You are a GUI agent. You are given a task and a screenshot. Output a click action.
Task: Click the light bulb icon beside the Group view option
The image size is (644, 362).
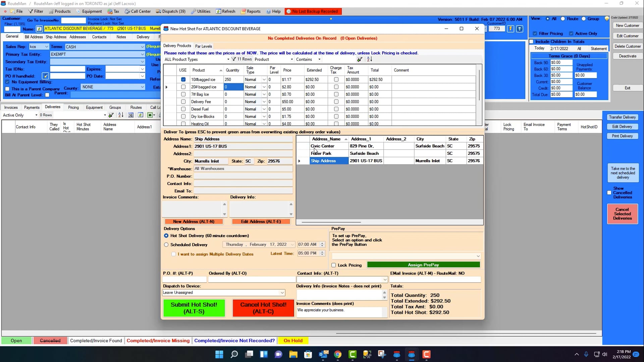(x=607, y=19)
